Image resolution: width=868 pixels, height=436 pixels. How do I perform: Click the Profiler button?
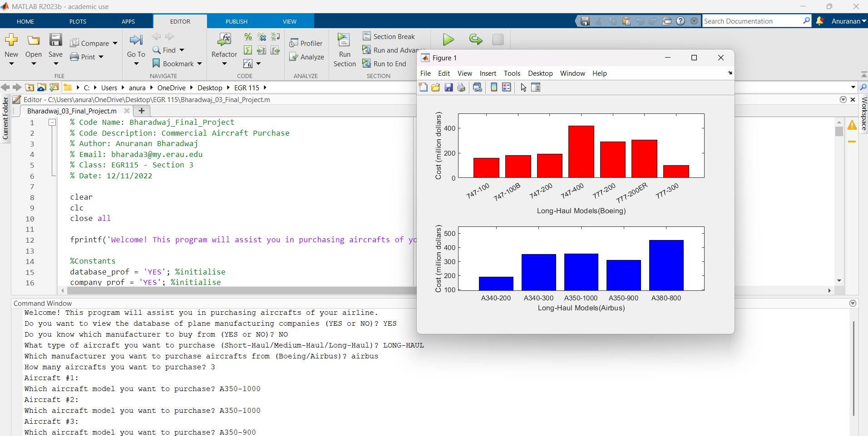point(306,43)
